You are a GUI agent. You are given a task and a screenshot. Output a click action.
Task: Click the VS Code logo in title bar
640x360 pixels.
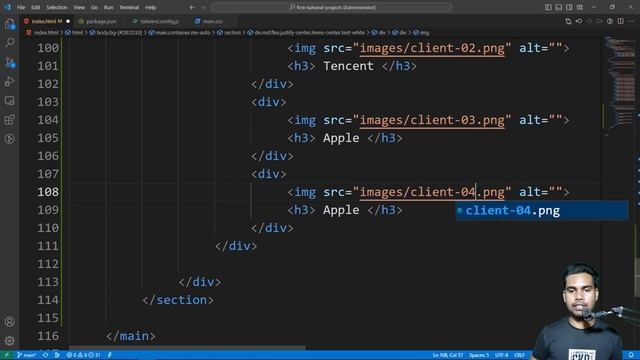coord(7,7)
